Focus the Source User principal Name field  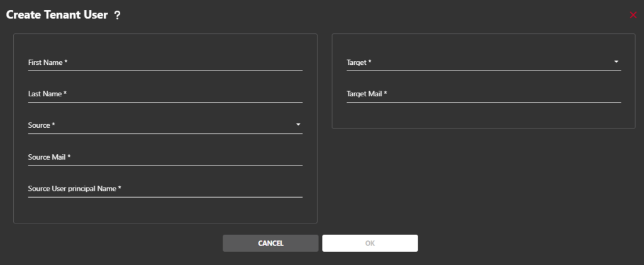tap(165, 189)
